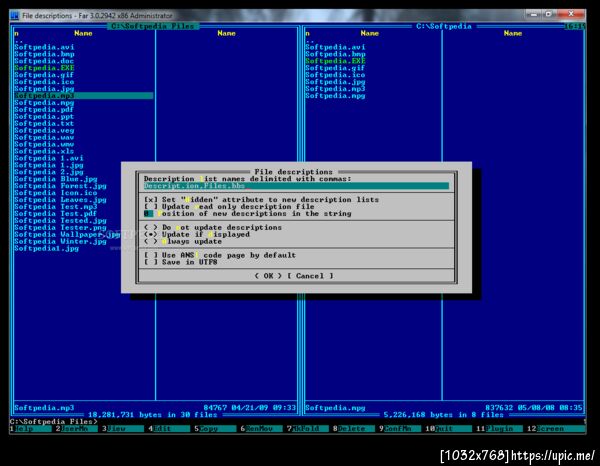Select Softpedia Icon.ico file
This screenshot has width=600, height=466.
pyautogui.click(x=55, y=193)
